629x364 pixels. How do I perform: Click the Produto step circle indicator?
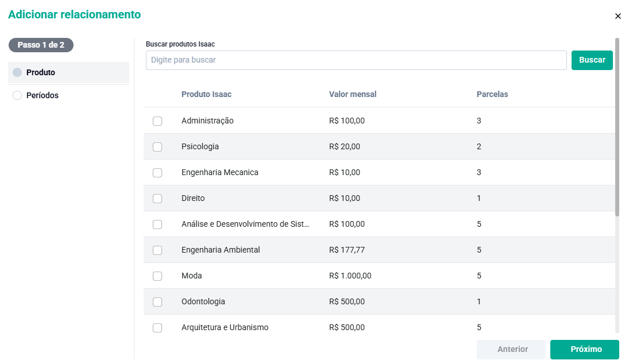tap(17, 73)
